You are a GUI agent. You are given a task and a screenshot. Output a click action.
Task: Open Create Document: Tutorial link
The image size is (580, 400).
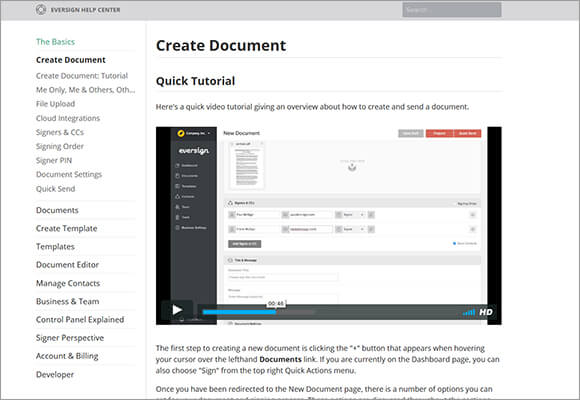82,76
